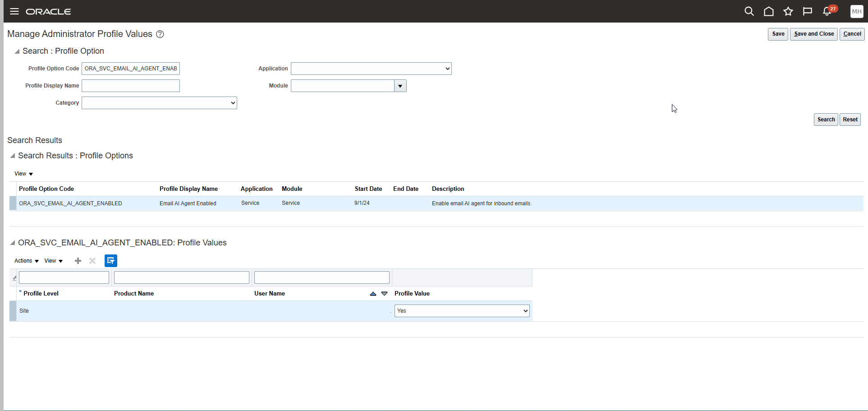Open the global search magnifier

click(749, 11)
